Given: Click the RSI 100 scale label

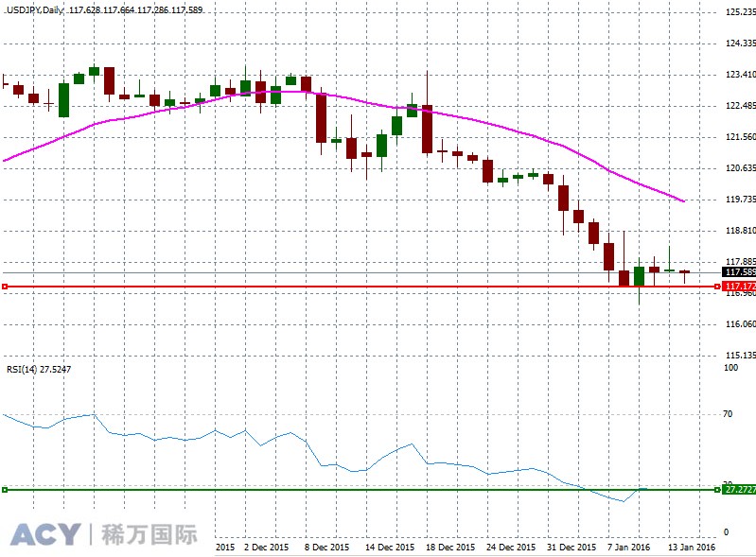Looking at the screenshot, I should point(731,368).
